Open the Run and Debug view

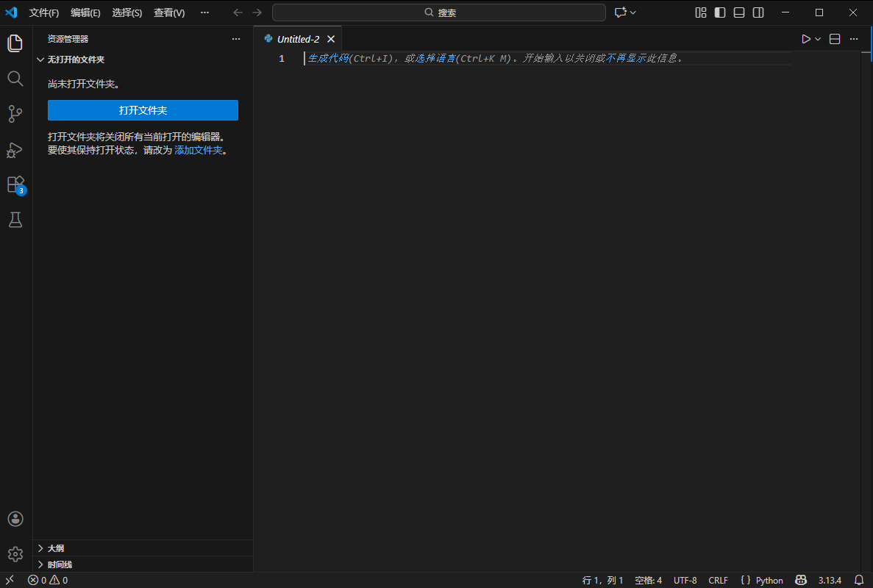click(x=15, y=149)
